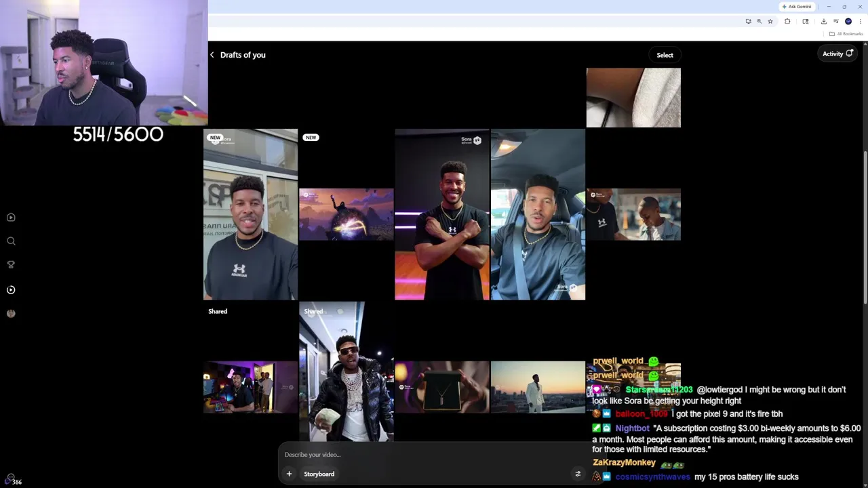Focus the Describe your video field
The height and width of the screenshot is (488, 868).
[x=434, y=455]
